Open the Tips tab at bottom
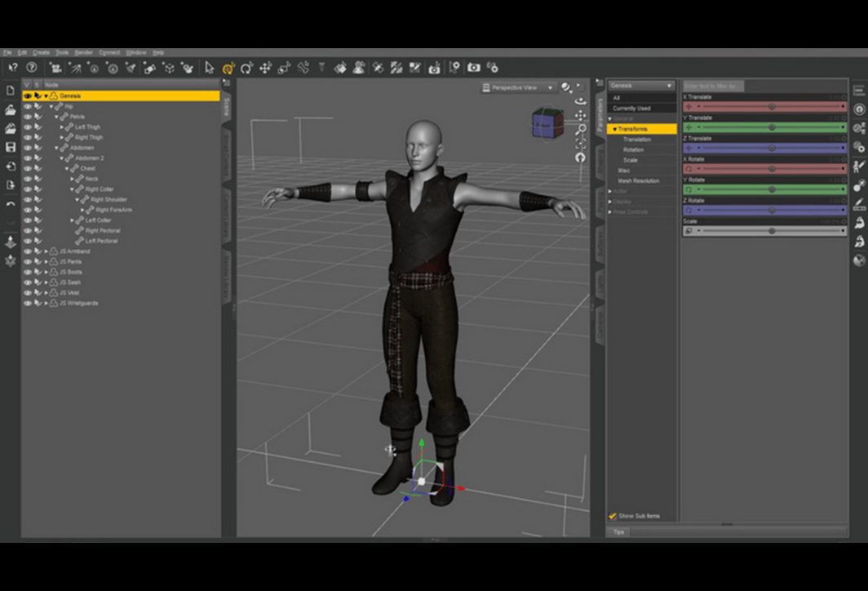The height and width of the screenshot is (591, 868). click(x=618, y=532)
